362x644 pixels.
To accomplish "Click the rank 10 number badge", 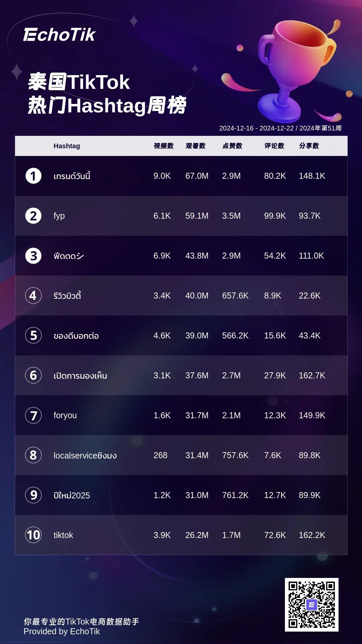I will [34, 535].
